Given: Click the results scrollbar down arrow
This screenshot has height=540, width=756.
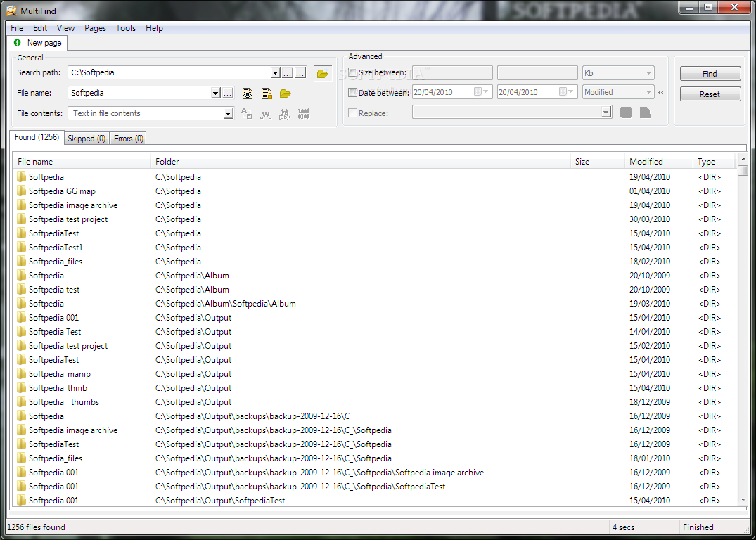Looking at the screenshot, I should (743, 500).
